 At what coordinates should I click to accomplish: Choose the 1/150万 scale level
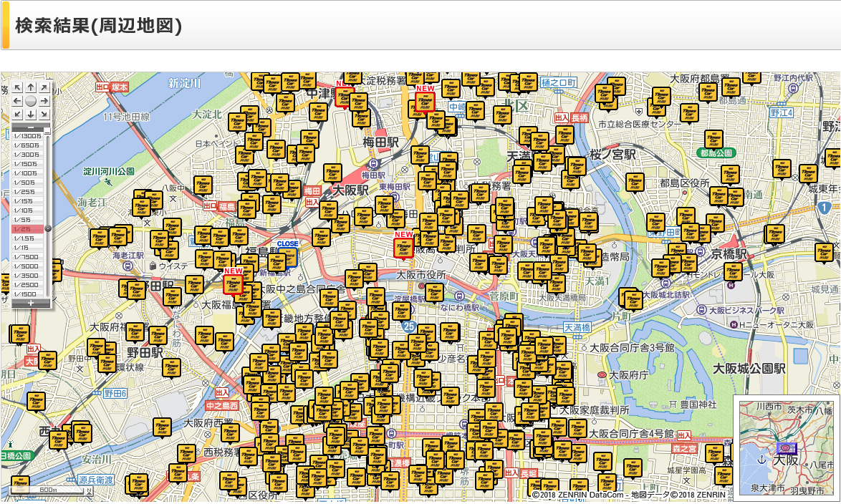(27, 164)
